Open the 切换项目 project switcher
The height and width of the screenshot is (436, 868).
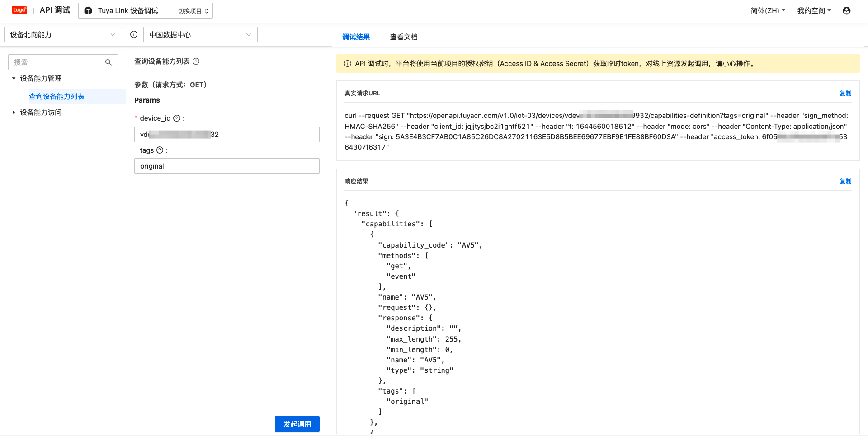point(193,11)
